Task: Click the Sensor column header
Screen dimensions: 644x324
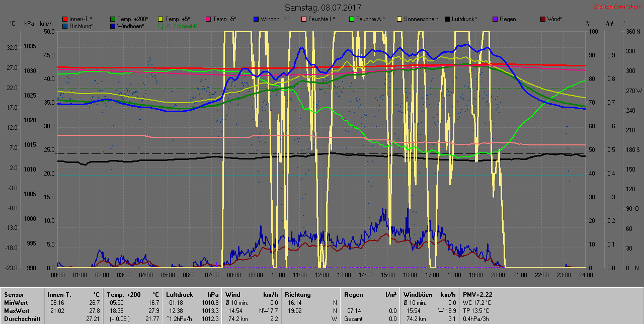Action: (x=14, y=295)
